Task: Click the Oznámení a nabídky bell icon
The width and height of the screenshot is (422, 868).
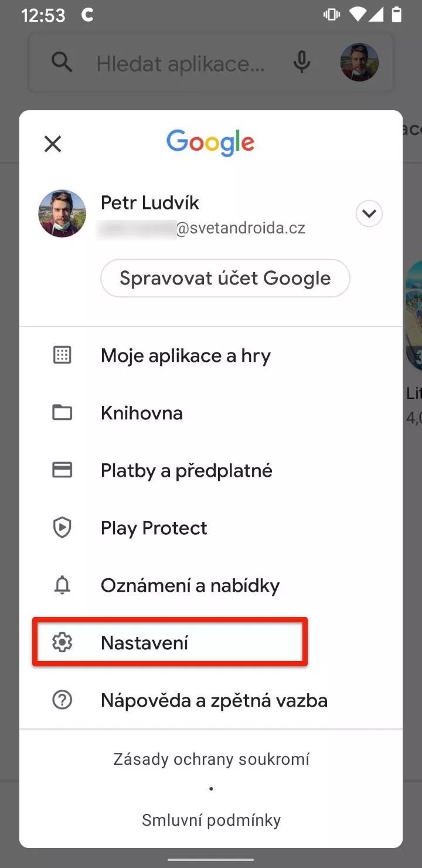Action: click(x=62, y=585)
